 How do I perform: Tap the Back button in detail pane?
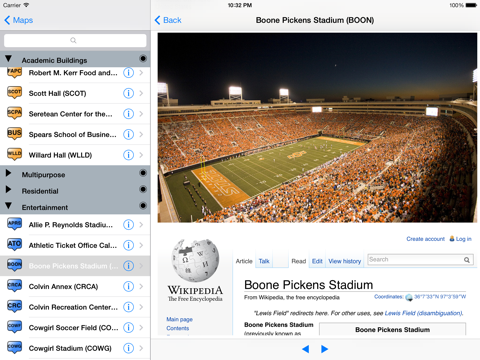click(x=168, y=20)
